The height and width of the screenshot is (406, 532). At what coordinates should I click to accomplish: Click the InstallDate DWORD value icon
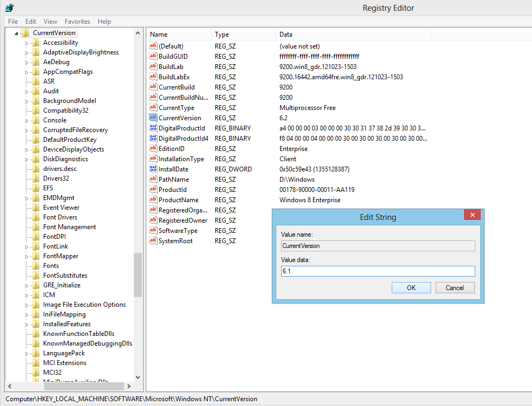click(153, 169)
